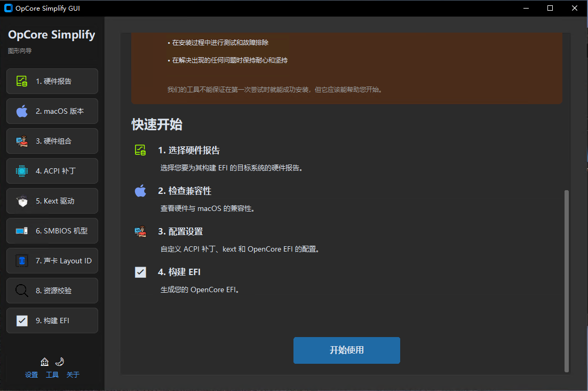Close the OpCore Simplify GUI window
Viewport: 588px width, 391px height.
575,8
